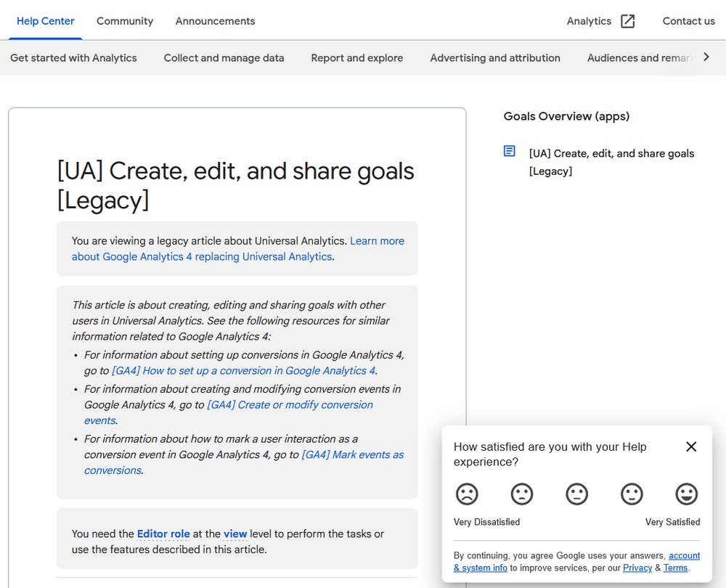
Task: Select the slightly dissatisfied face icon
Action: tap(522, 494)
